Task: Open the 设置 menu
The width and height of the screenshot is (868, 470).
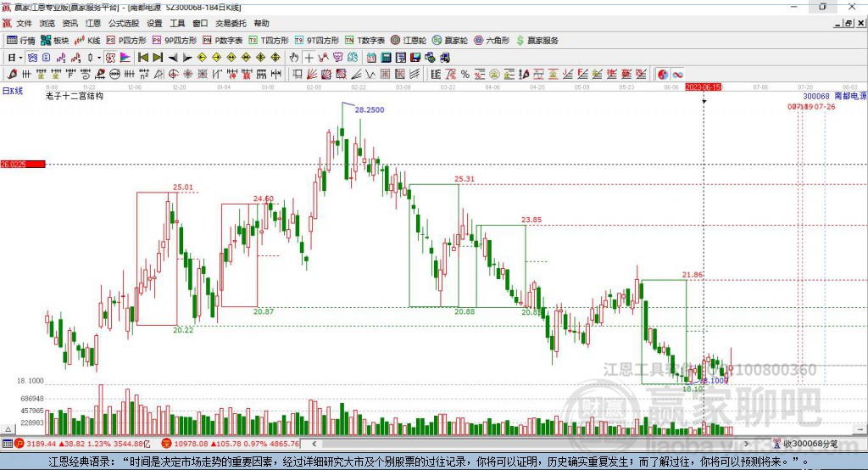Action: tap(154, 23)
